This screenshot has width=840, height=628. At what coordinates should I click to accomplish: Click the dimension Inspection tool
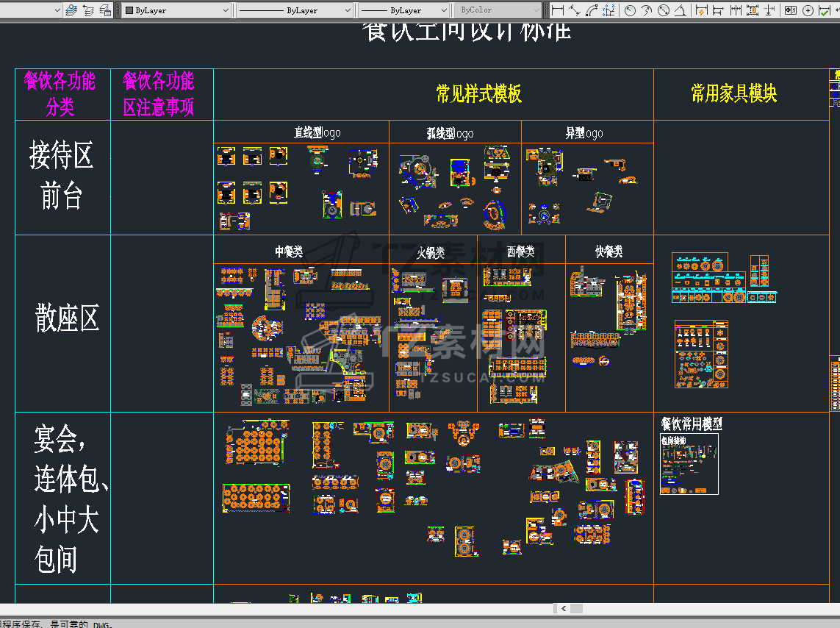825,10
